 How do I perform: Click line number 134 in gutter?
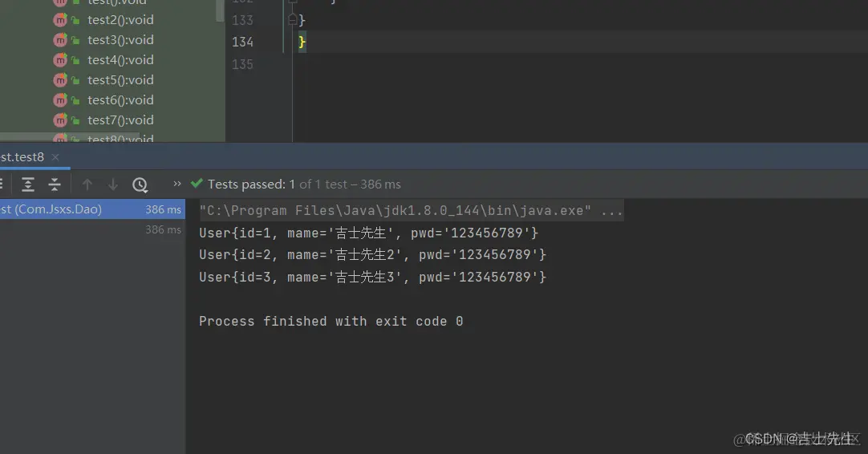242,42
